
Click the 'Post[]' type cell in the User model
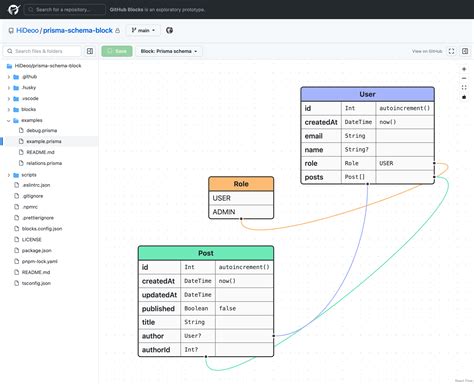pyautogui.click(x=358, y=177)
